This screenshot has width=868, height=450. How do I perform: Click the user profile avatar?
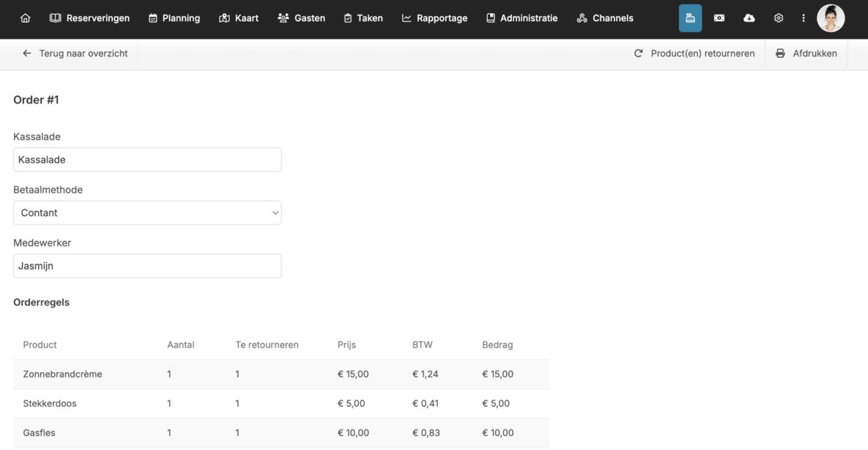pyautogui.click(x=831, y=18)
